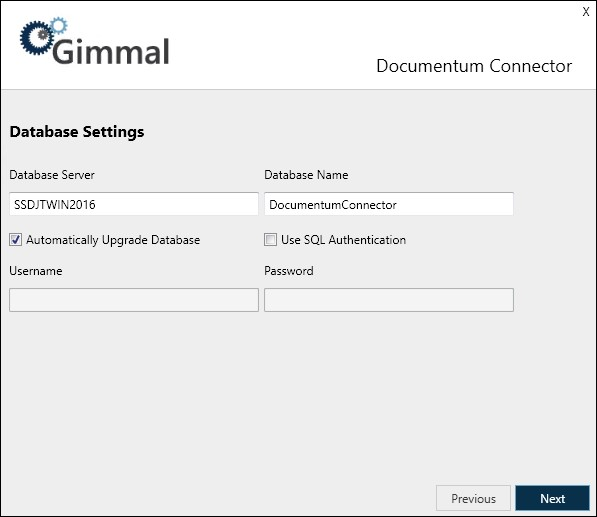
Task: Click the Password text box
Action: pos(389,300)
